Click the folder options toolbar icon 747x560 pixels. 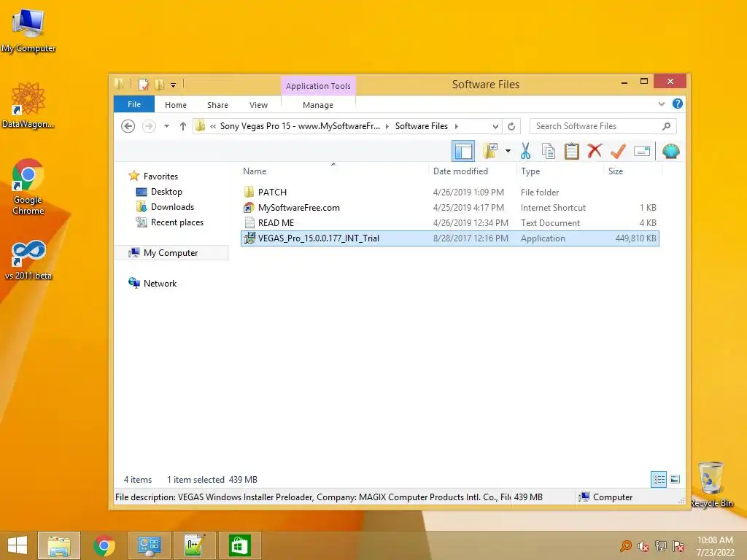tap(490, 151)
